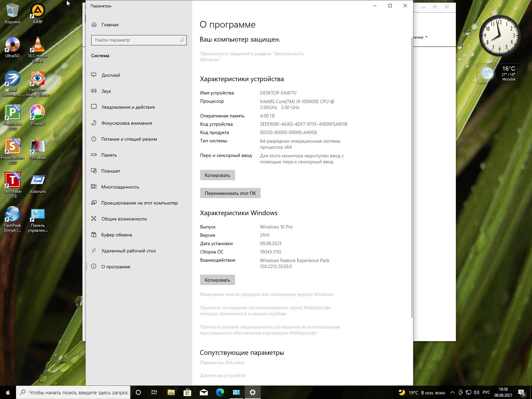Open the Mail app on the taskbar
This screenshot has width=532, height=399.
click(x=203, y=392)
